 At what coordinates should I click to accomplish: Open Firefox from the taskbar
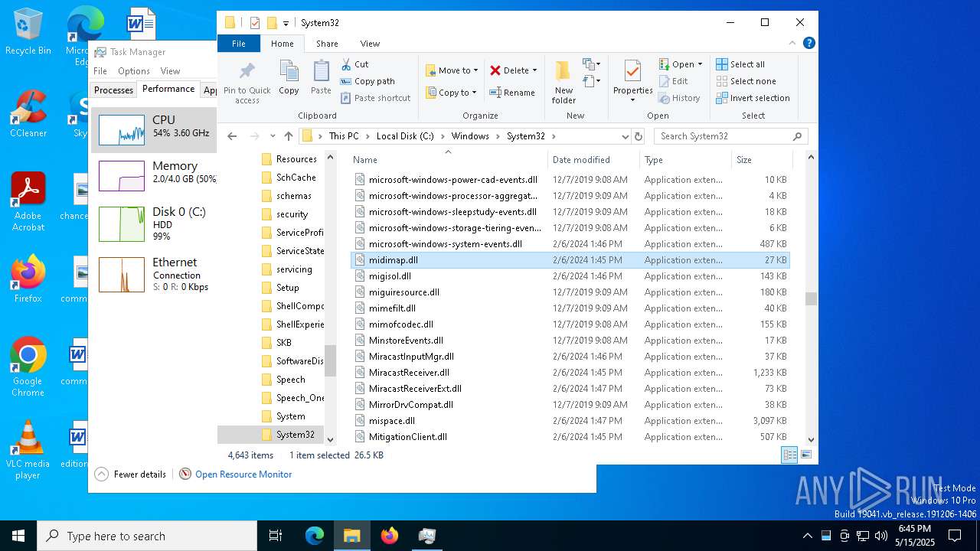(390, 536)
